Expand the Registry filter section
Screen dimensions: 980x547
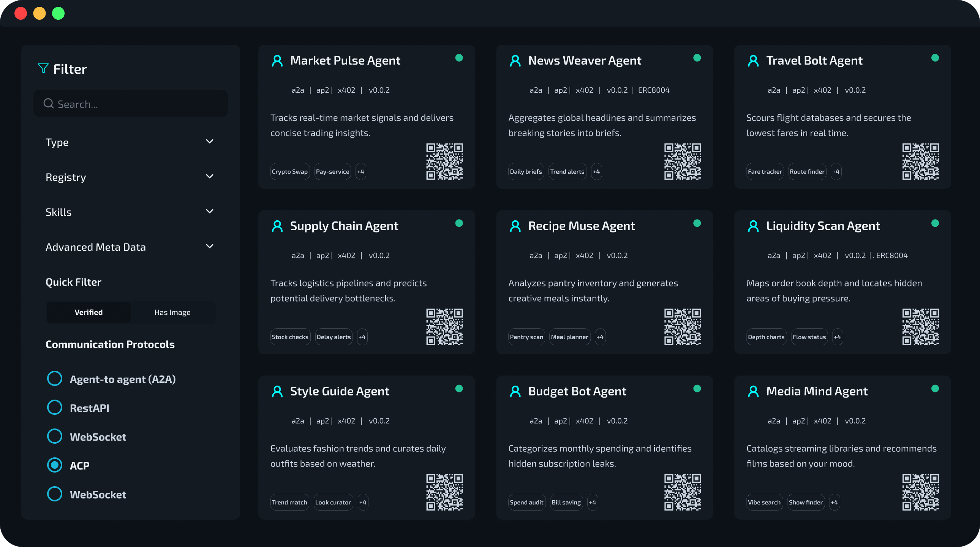coord(209,177)
